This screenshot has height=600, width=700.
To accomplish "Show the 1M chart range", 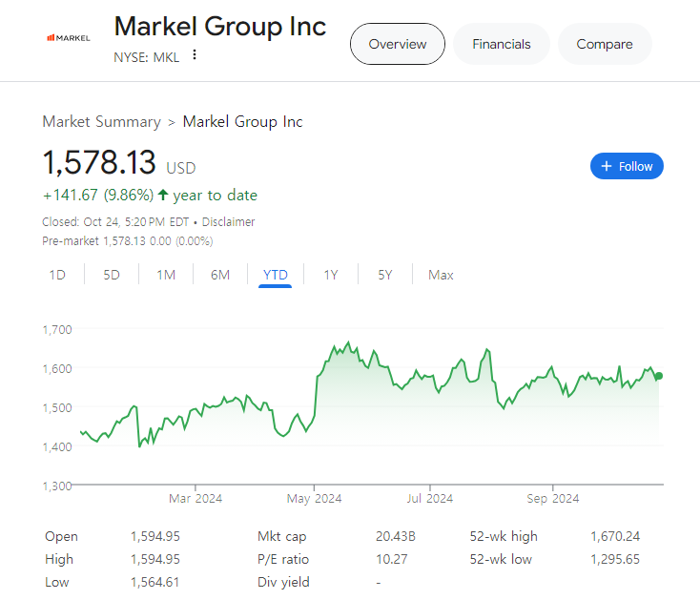I will coord(166,275).
